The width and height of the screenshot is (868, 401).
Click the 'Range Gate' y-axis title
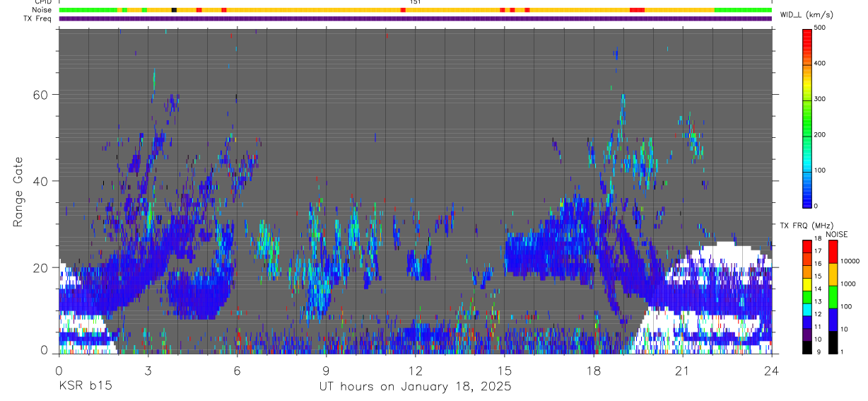click(18, 192)
